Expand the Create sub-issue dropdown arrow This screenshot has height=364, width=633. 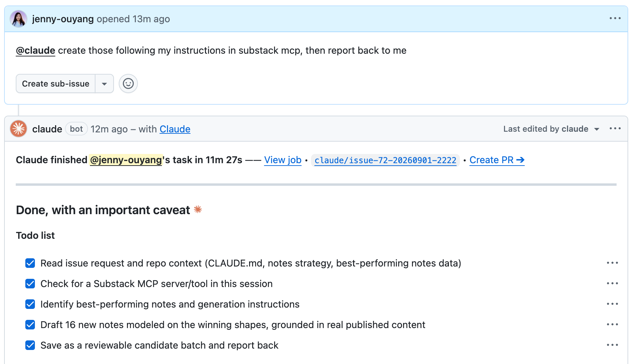tap(104, 84)
